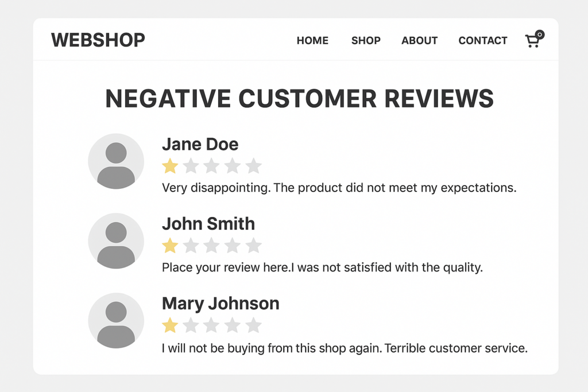Click fifth star in Jane Doe's rating
Image resolution: width=588 pixels, height=392 pixels.
click(x=253, y=166)
